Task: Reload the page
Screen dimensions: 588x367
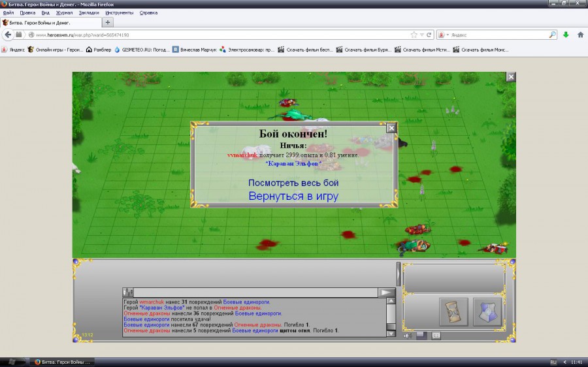Action: click(429, 35)
